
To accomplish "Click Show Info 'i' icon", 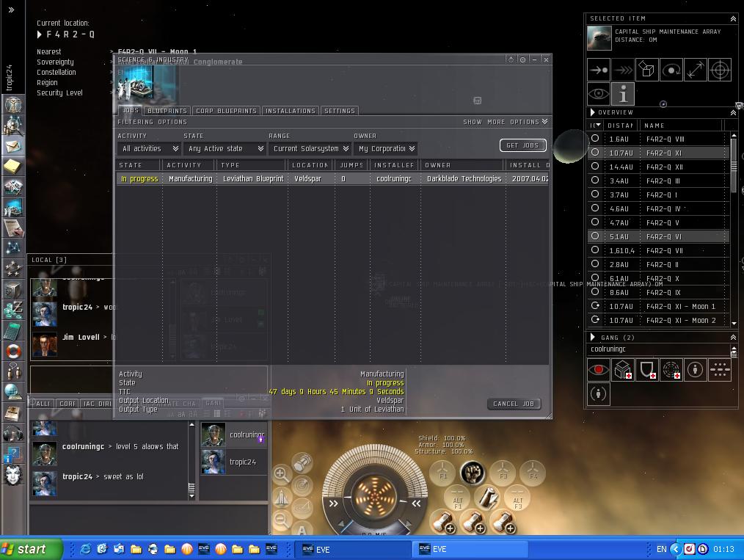I will point(623,94).
